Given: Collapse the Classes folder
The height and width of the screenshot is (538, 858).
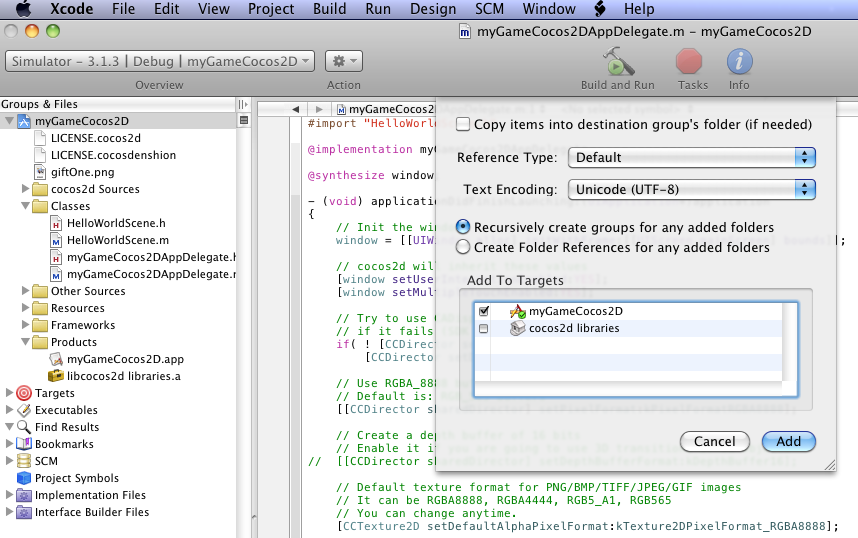Looking at the screenshot, I should tap(25, 206).
